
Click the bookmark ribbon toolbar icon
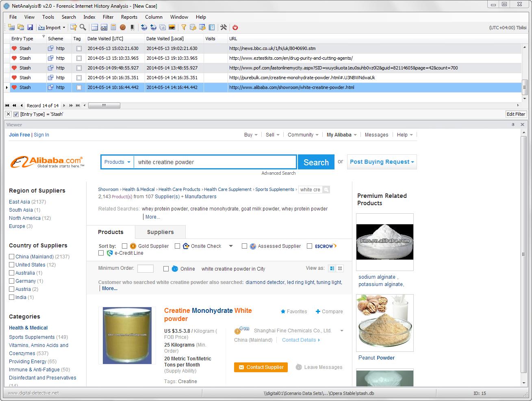132,27
